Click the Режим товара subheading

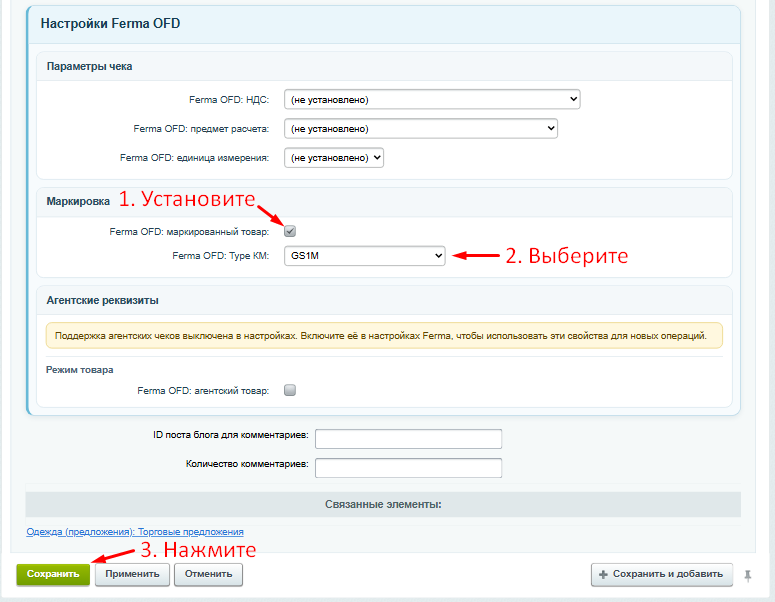80,370
